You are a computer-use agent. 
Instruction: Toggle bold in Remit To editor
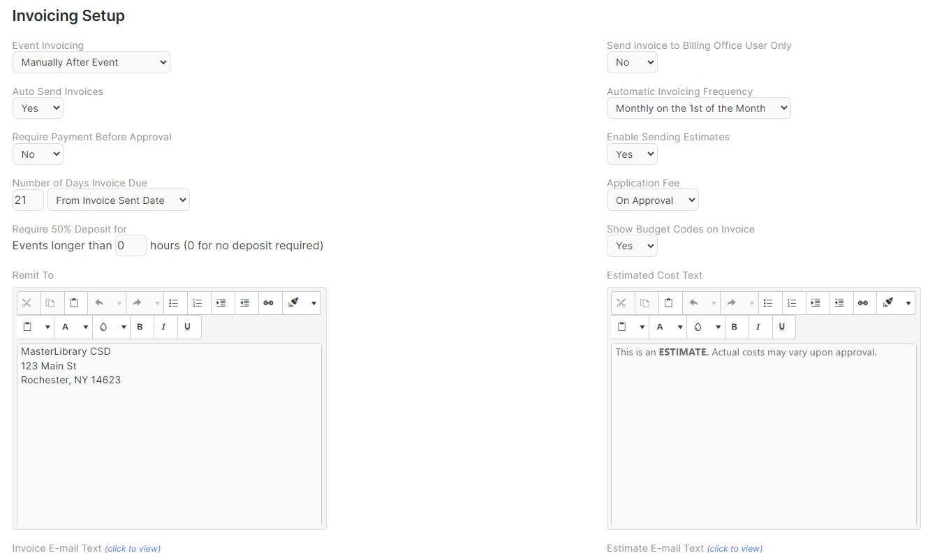click(140, 327)
